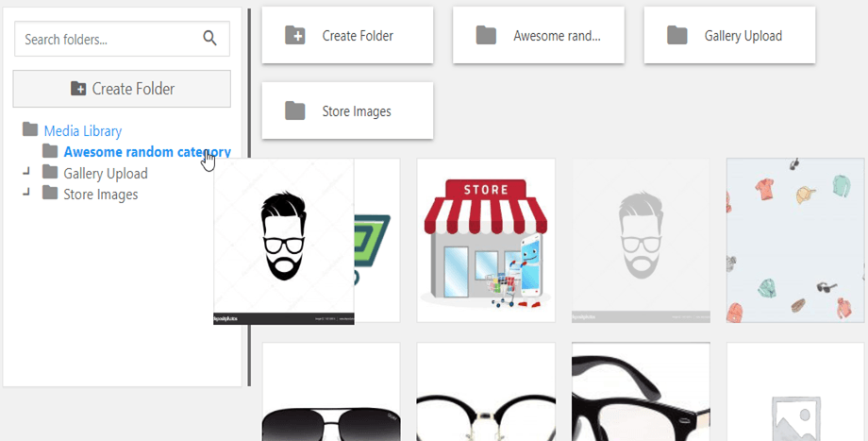Click the Gallery Upload folder icon in tree
868x441 pixels.
(50, 173)
